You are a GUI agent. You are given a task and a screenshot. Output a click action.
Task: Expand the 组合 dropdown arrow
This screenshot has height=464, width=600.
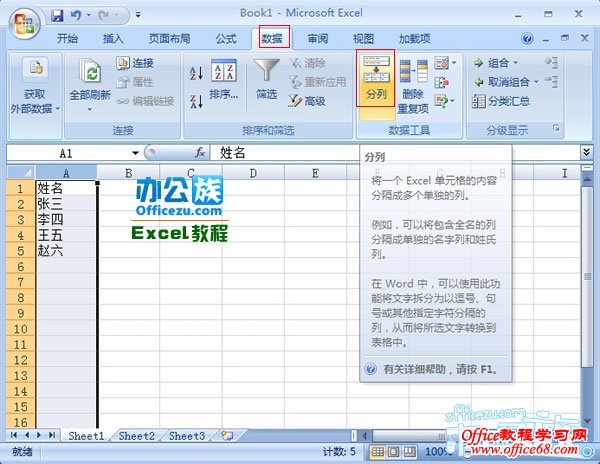tap(515, 63)
